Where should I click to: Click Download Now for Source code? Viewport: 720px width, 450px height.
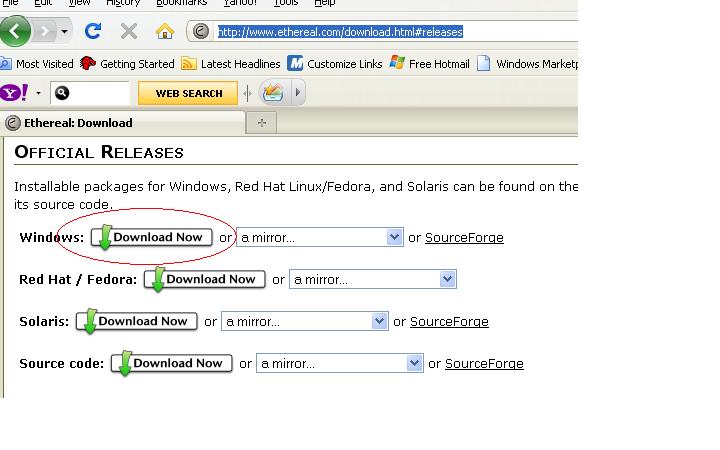click(172, 363)
